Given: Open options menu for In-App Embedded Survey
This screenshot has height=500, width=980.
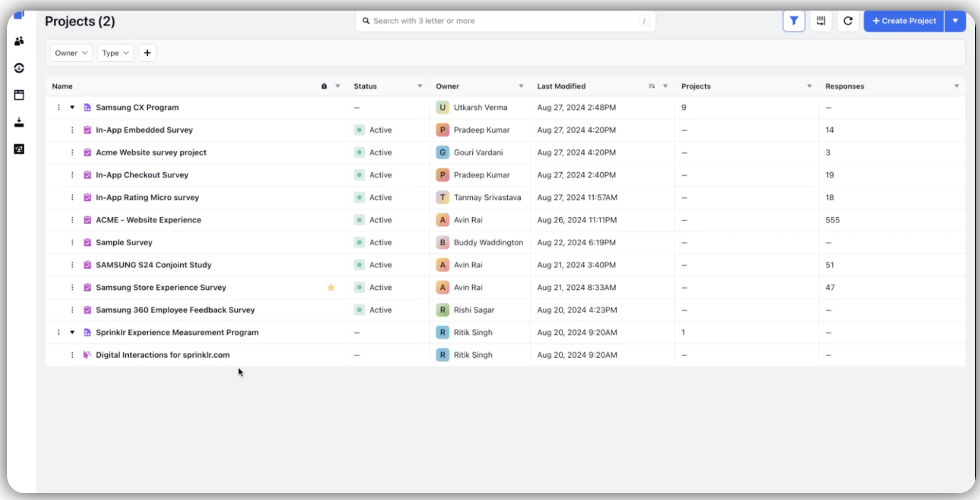Looking at the screenshot, I should [x=72, y=130].
